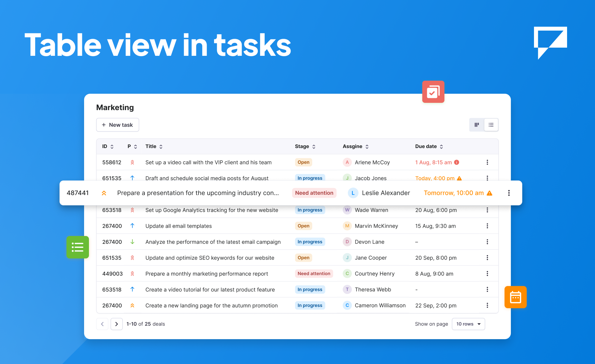The image size is (595, 364).
Task: Click assignee name Theresa Webb
Action: [x=373, y=290]
